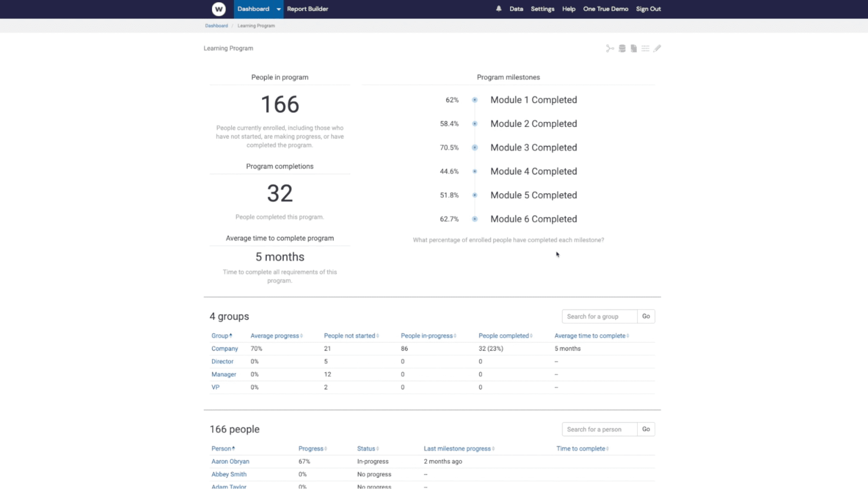Sort people by Last milestone progress
The height and width of the screenshot is (489, 868).
[x=459, y=449]
